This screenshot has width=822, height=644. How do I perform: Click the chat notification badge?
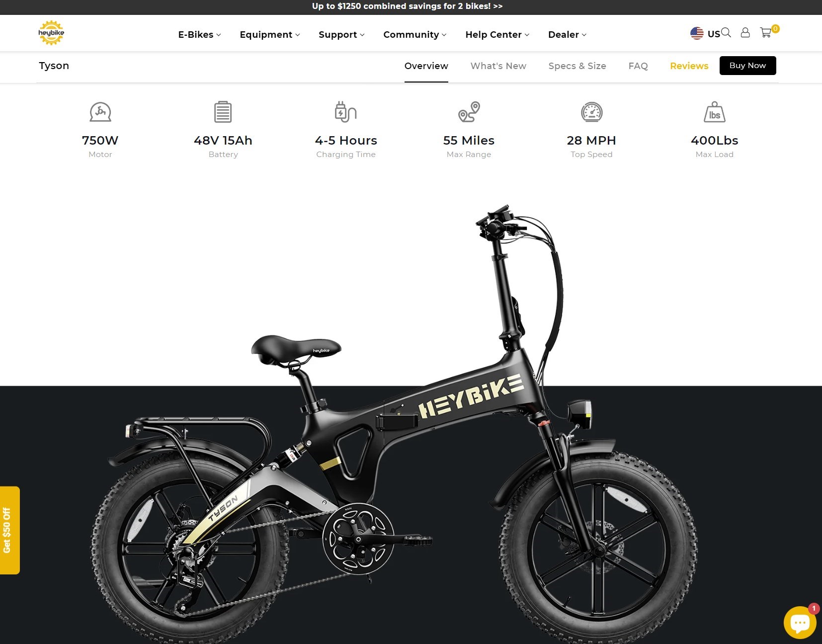tap(814, 608)
